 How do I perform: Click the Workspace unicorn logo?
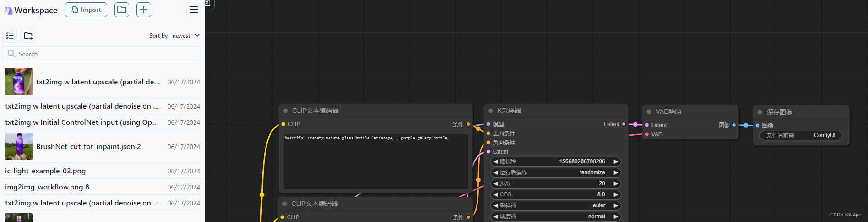tap(9, 10)
